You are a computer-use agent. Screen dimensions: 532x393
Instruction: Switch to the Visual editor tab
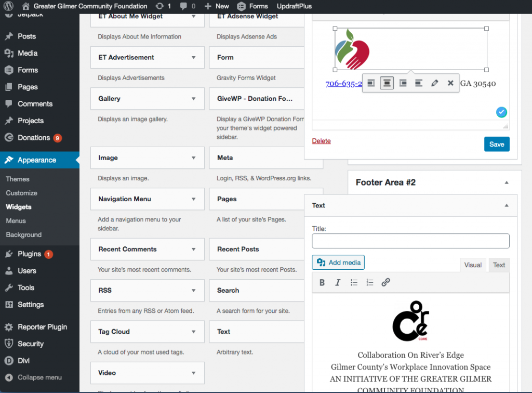(473, 265)
